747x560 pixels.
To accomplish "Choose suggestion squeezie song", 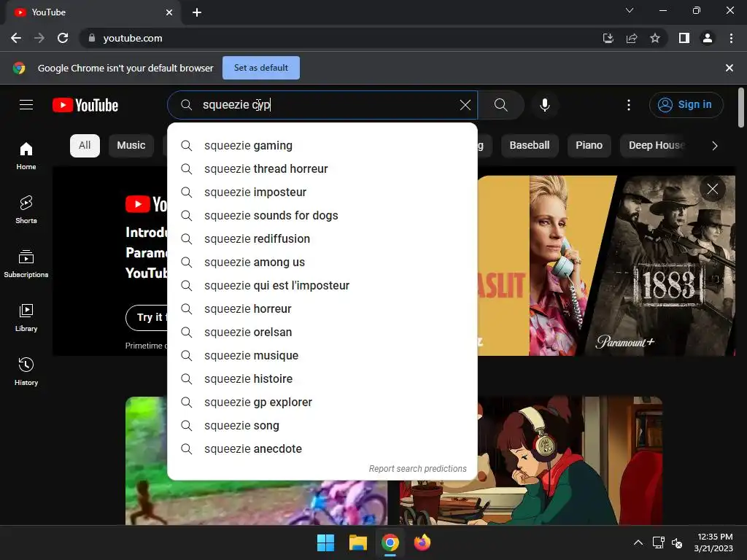I will [322, 426].
